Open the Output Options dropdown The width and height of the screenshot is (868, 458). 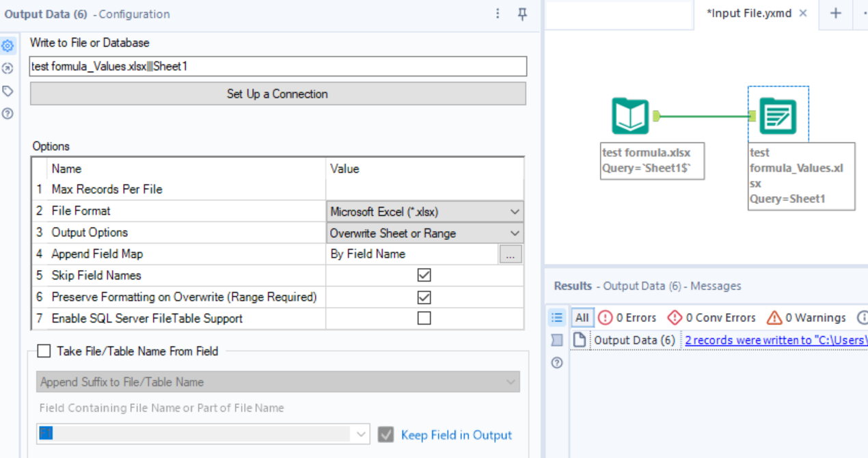(x=515, y=232)
